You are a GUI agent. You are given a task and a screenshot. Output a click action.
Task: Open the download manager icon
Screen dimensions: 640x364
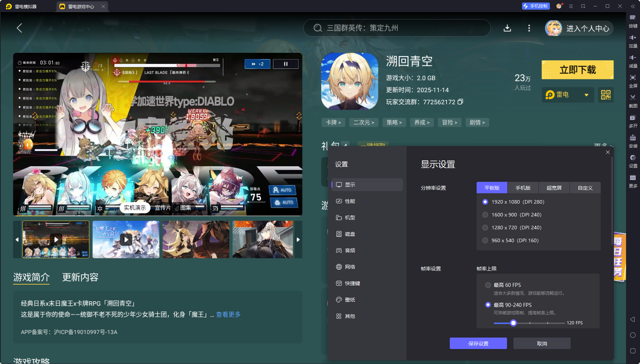point(507,28)
